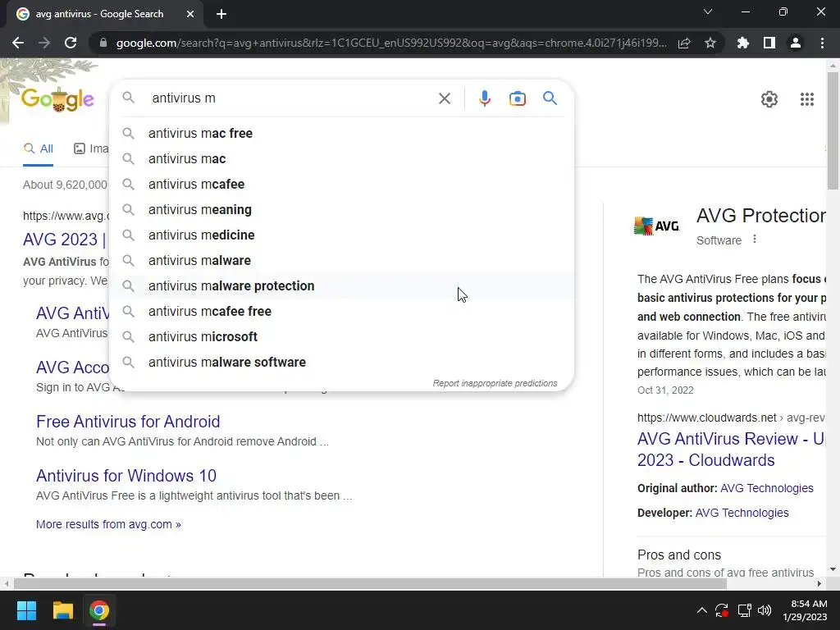840x630 pixels.
Task: Start voice search with the microphone icon
Action: tap(484, 98)
